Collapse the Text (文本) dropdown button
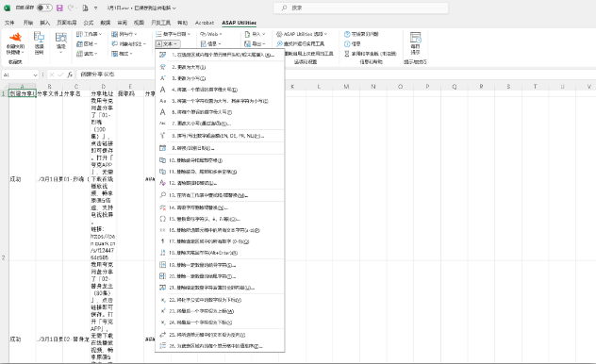596x364 pixels. (168, 43)
